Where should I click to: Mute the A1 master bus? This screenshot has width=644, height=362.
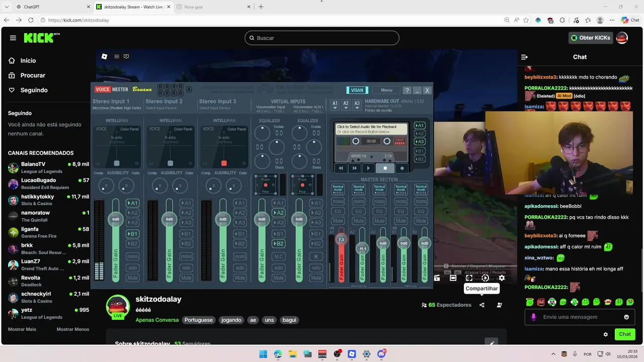tap(338, 221)
